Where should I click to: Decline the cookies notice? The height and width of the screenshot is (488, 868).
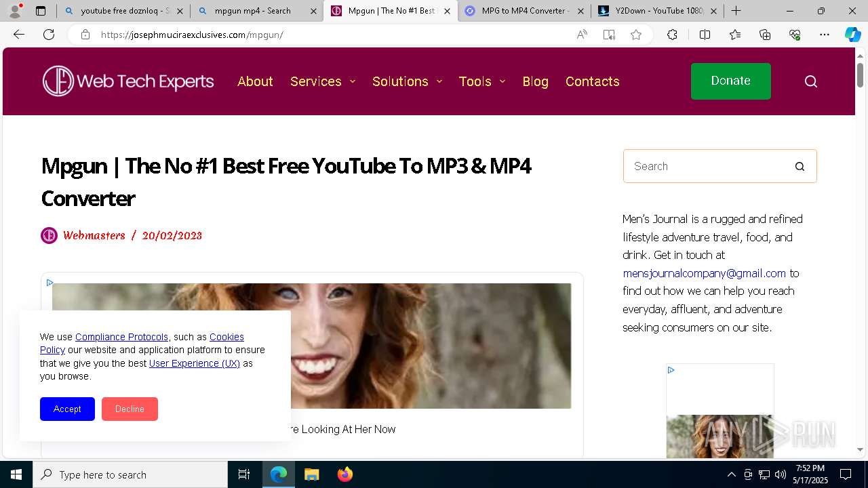pyautogui.click(x=130, y=409)
